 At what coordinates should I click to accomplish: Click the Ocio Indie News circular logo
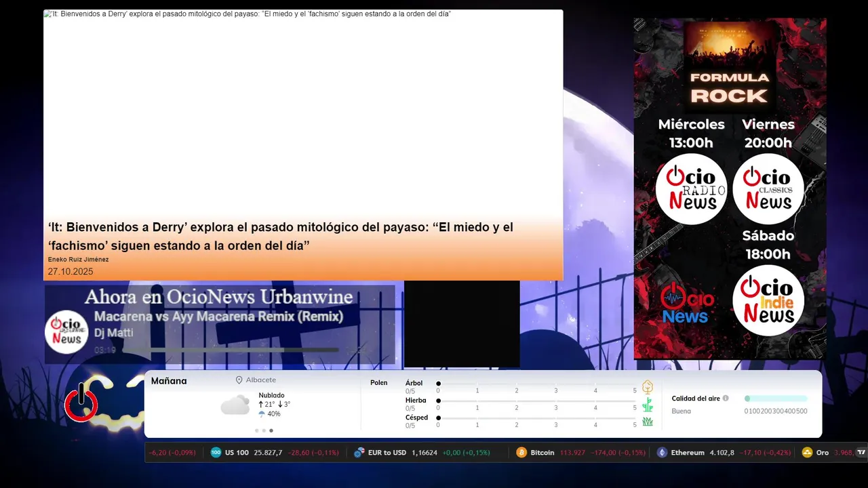coord(768,300)
